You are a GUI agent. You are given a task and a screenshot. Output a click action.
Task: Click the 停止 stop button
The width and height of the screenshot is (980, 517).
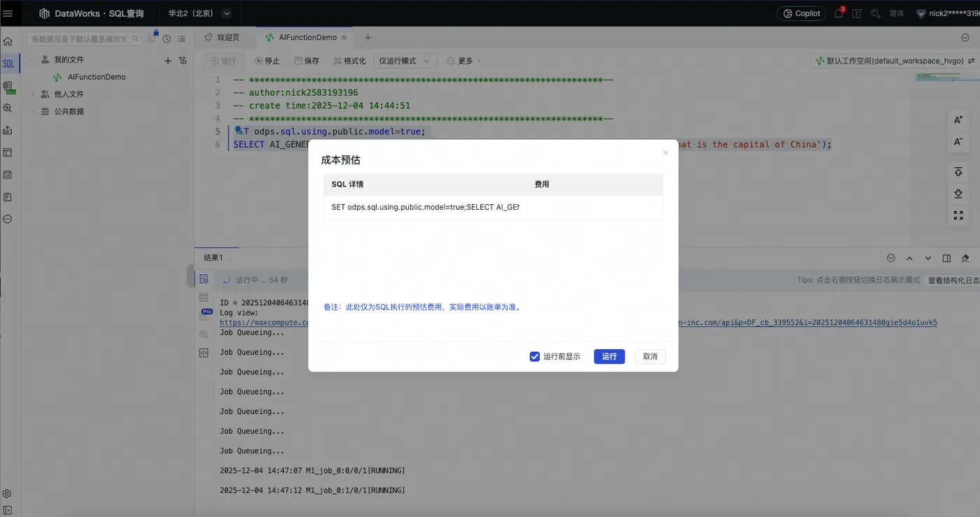[x=267, y=61]
